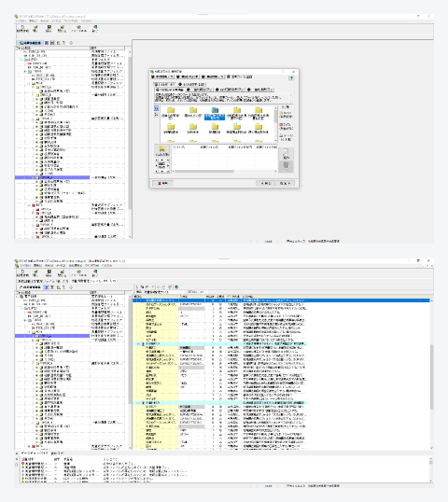Click the red circle icon above top window tree

tap(71, 43)
